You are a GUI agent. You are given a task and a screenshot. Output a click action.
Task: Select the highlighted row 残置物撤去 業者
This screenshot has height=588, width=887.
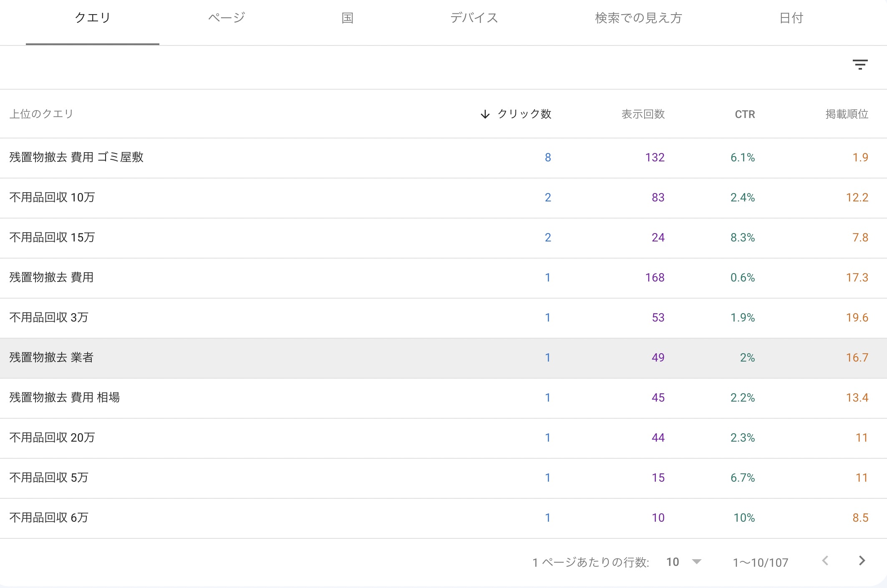[51, 357]
